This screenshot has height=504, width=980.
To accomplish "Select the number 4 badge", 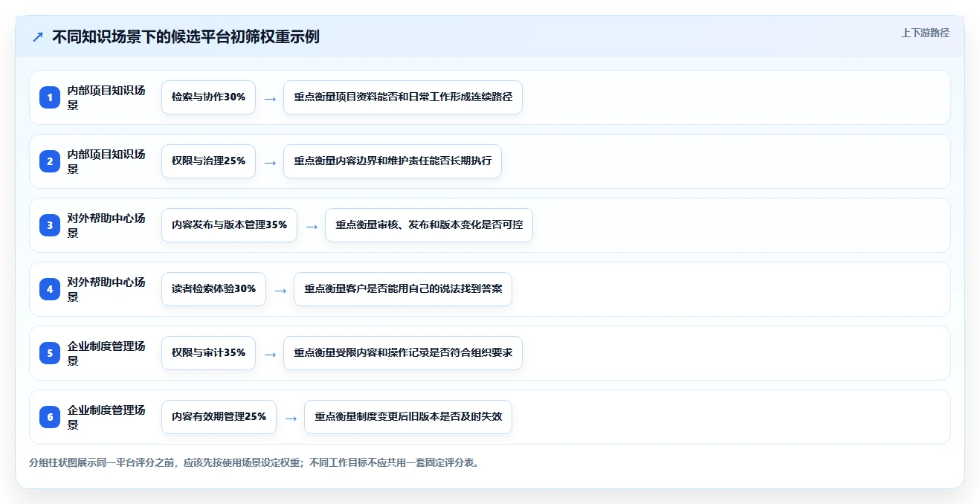I will pyautogui.click(x=50, y=289).
